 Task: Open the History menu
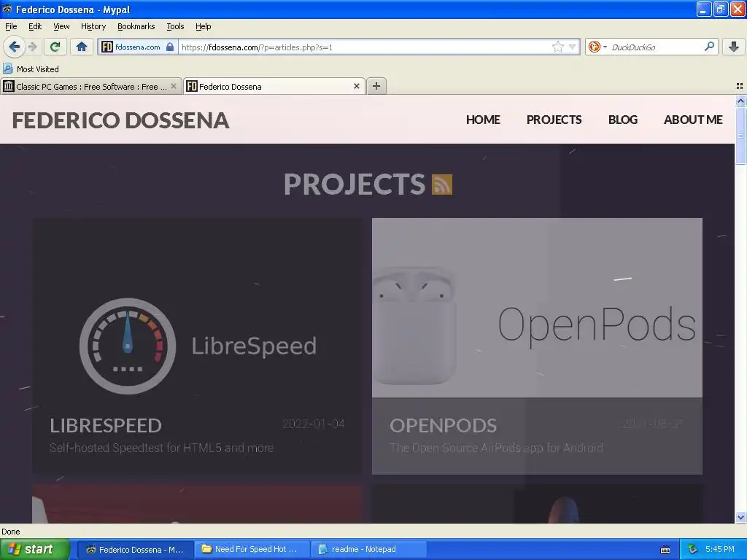tap(93, 26)
